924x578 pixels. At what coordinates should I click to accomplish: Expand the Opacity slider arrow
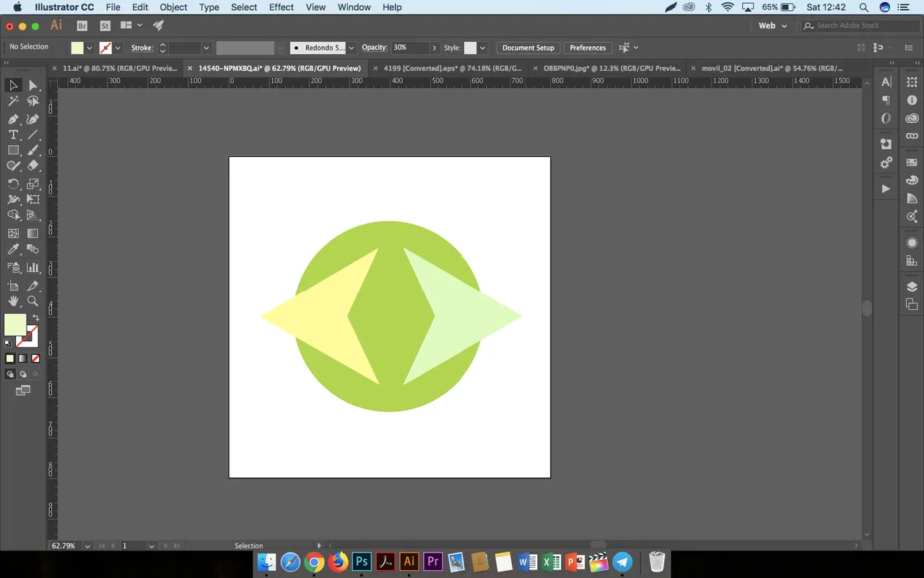click(434, 48)
